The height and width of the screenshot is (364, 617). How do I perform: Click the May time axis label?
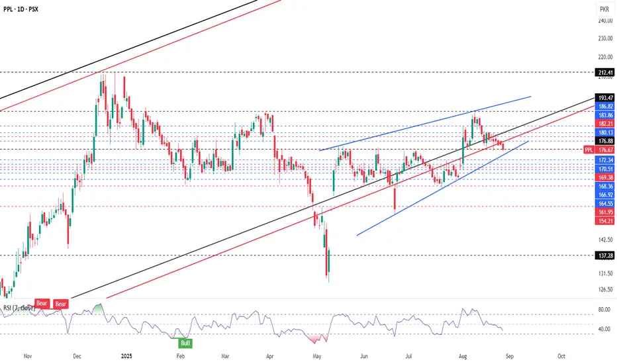coord(316,356)
